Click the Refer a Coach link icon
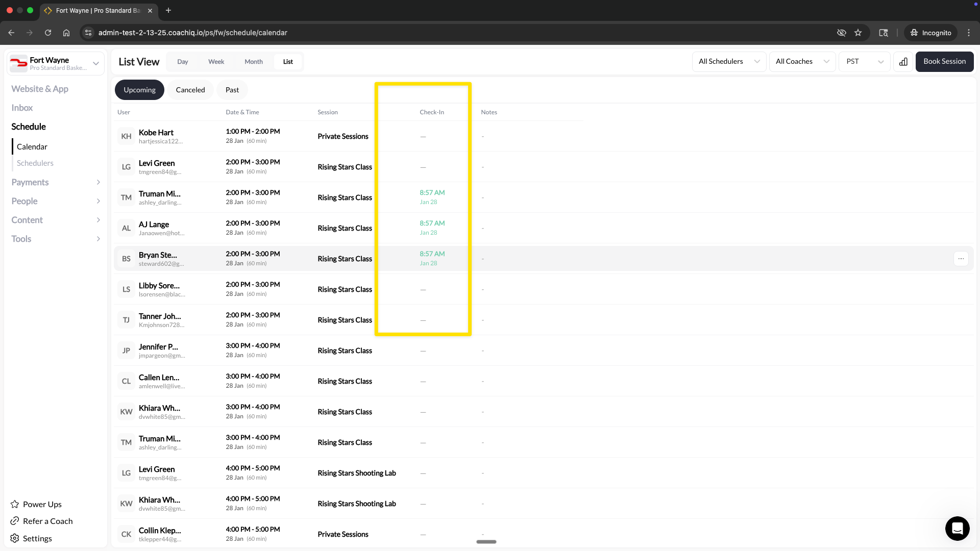Screen dimensions: 980x551 tap(15, 521)
